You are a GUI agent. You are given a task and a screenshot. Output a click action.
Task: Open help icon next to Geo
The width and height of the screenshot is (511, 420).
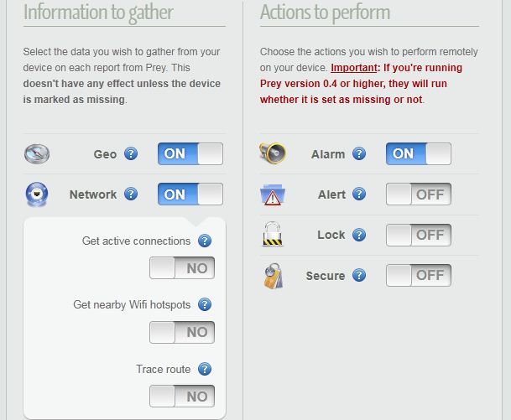tap(131, 154)
